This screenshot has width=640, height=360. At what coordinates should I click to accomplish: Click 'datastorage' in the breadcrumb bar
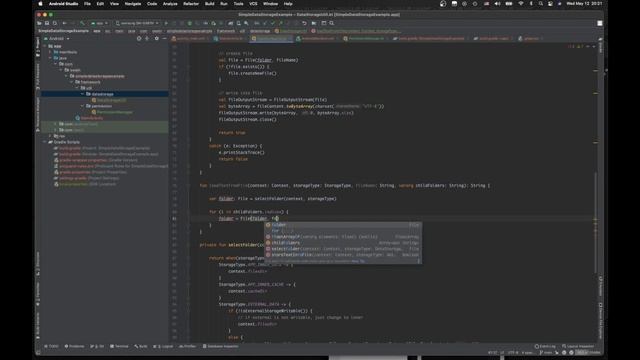point(260,31)
